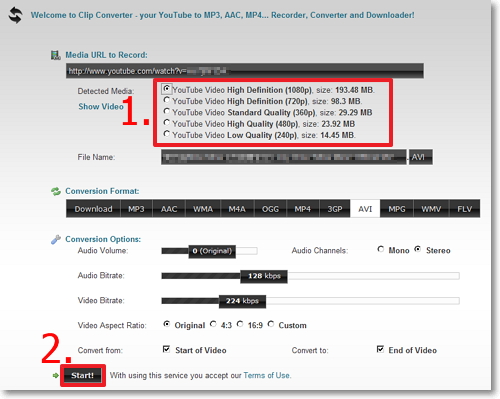
Task: Select 16:9 video aspect ratio
Action: click(x=240, y=324)
